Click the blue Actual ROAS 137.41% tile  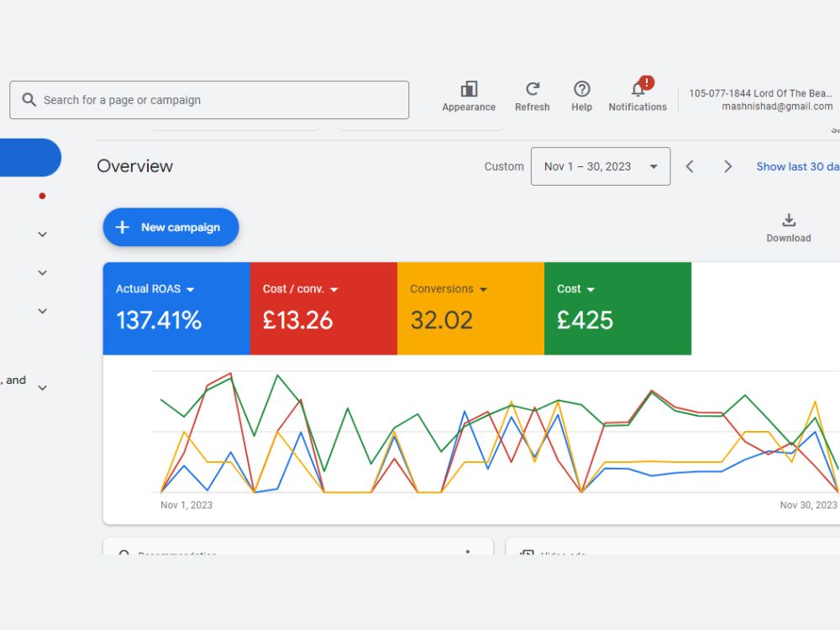[x=176, y=308]
